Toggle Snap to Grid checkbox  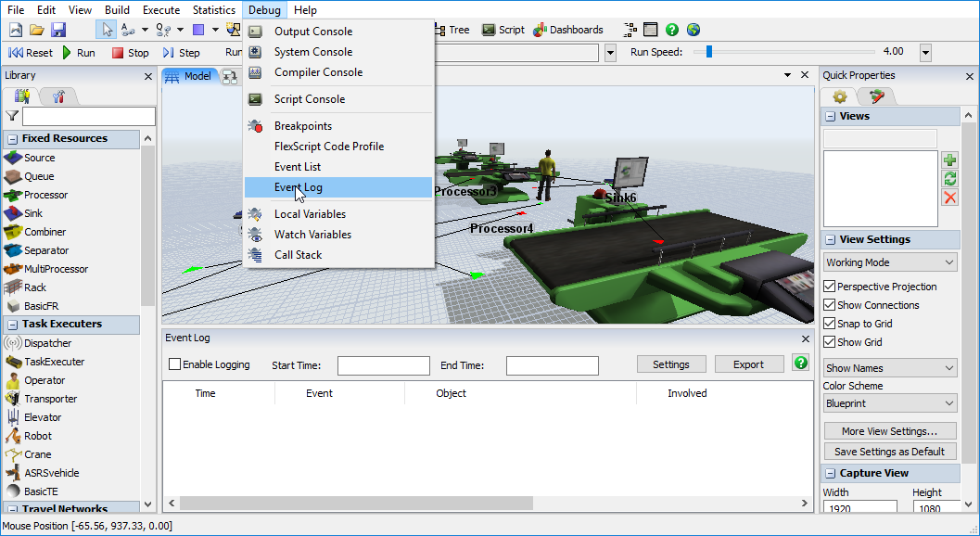click(830, 324)
